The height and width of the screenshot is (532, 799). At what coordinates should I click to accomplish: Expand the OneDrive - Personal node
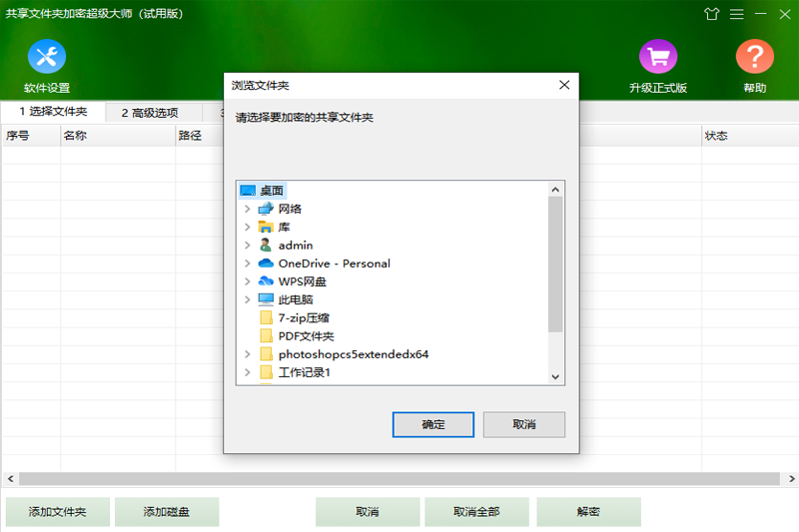[x=247, y=264]
